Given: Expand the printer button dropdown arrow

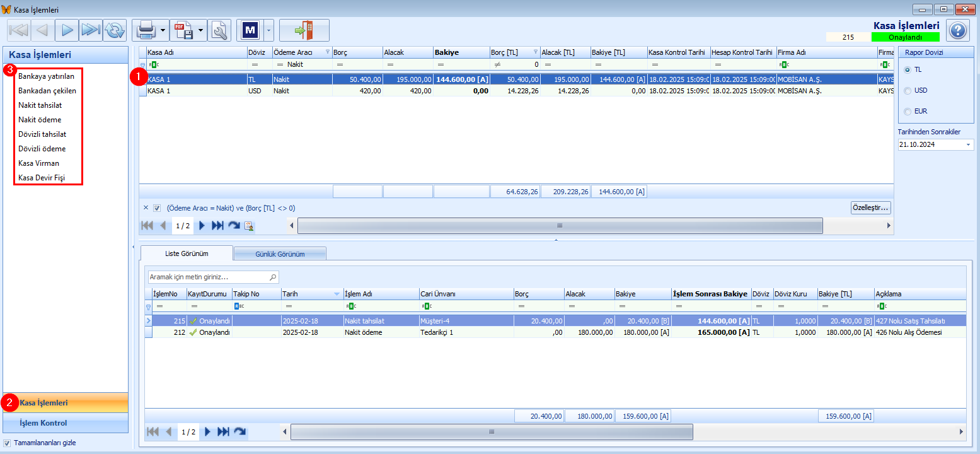Looking at the screenshot, I should pos(163,30).
